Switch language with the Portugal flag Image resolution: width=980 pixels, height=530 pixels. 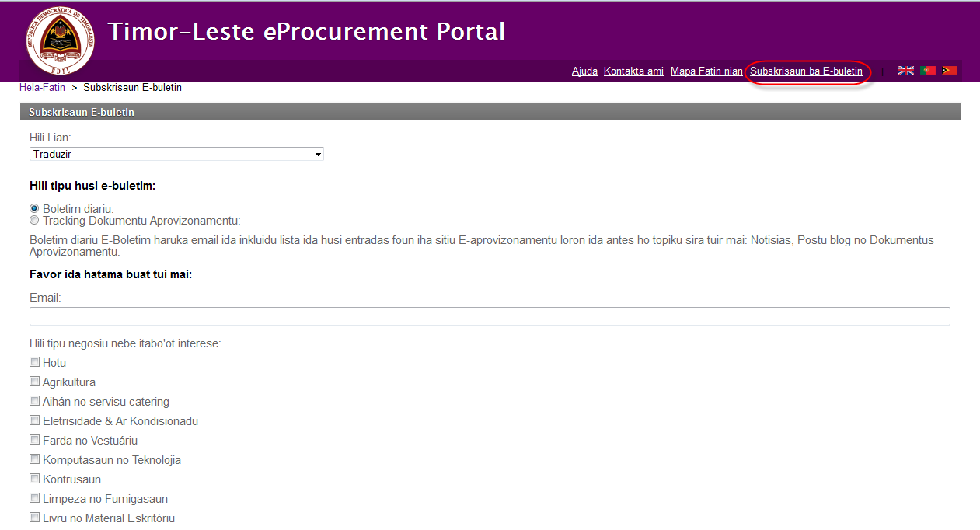[x=927, y=70]
